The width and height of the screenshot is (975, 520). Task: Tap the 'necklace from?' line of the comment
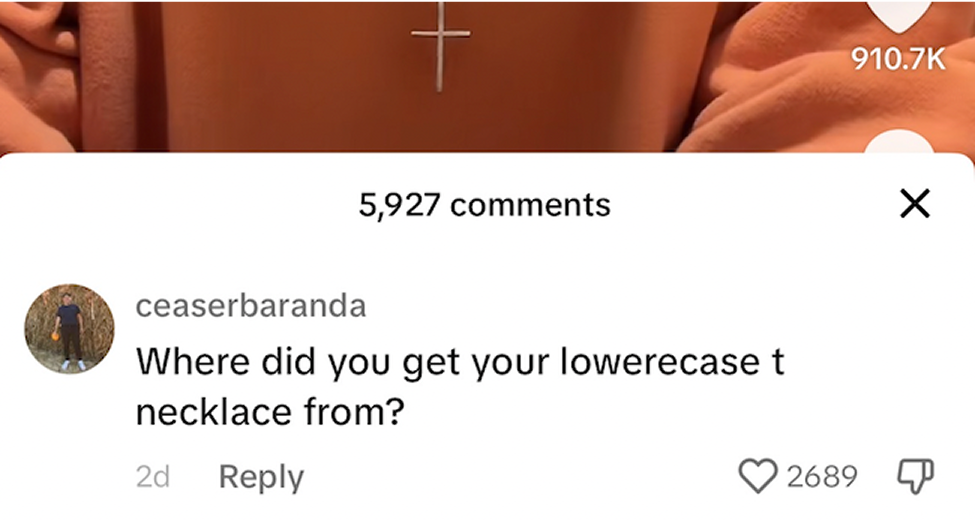pyautogui.click(x=270, y=411)
